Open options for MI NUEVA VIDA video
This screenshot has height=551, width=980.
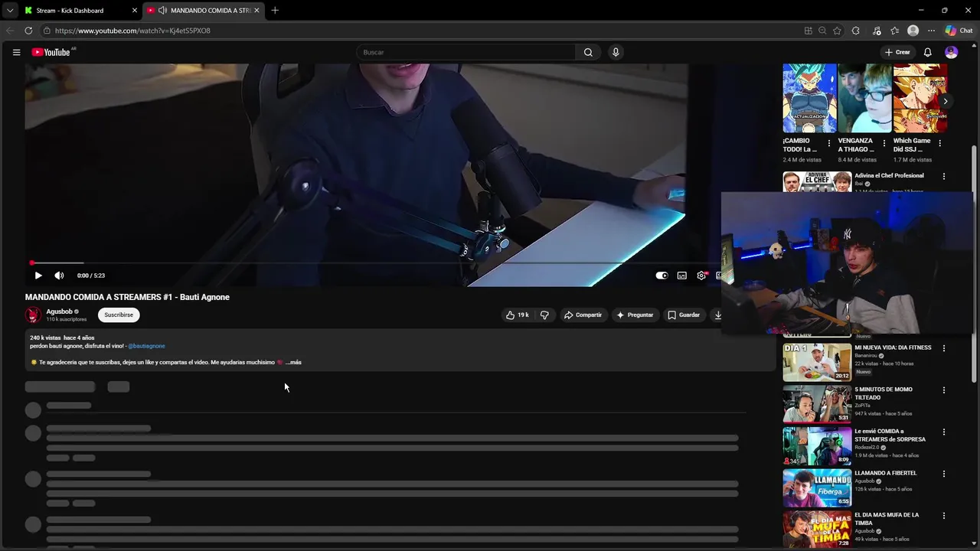click(943, 348)
